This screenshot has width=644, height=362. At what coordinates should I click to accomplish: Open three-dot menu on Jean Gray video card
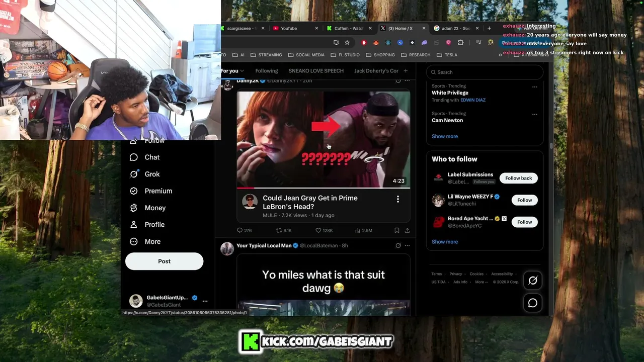(x=397, y=199)
